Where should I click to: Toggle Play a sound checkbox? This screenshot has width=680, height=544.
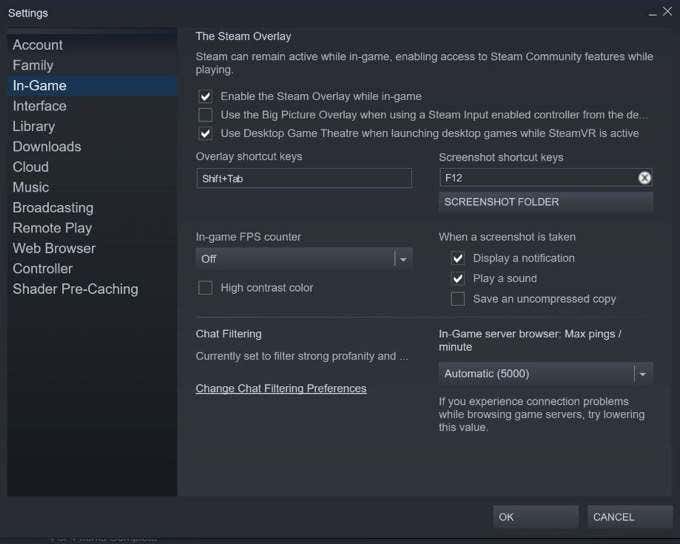tap(458, 278)
